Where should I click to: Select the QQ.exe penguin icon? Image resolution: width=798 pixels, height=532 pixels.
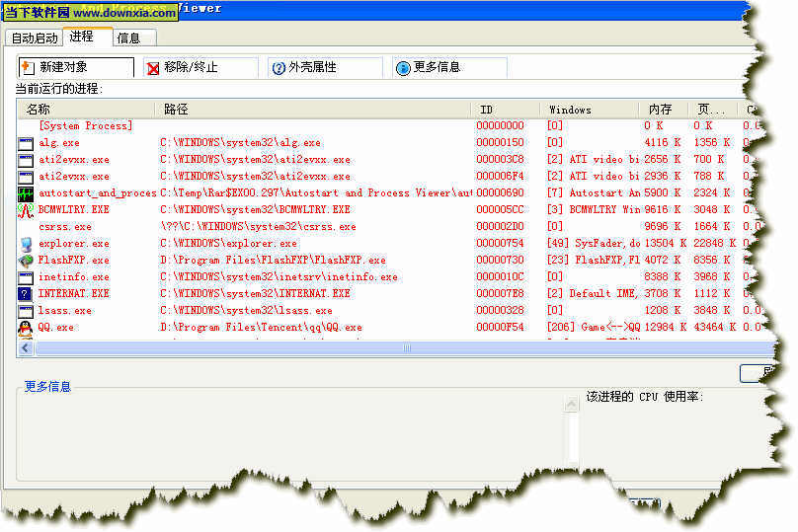26,327
